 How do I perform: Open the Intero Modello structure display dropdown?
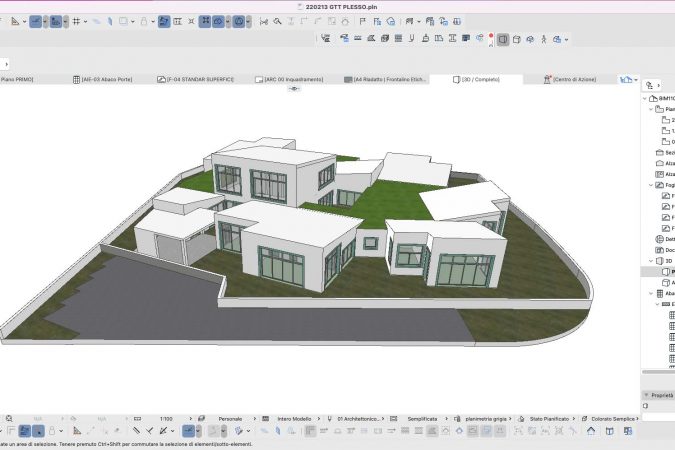[x=293, y=418]
